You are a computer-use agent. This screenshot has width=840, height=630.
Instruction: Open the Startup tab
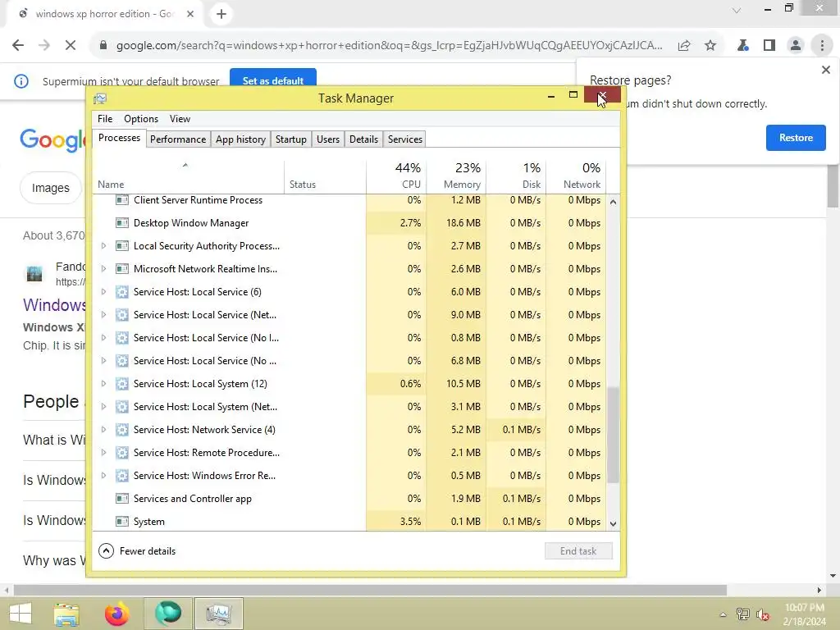pyautogui.click(x=291, y=139)
